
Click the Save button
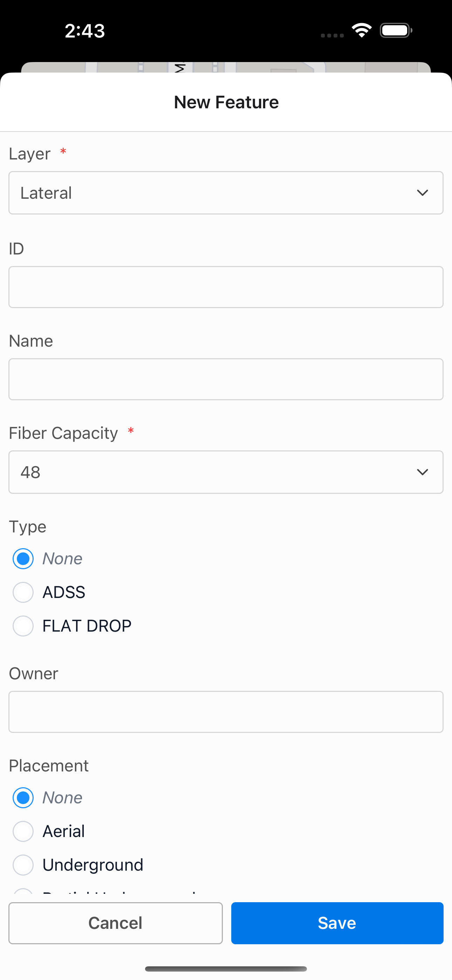pos(337,923)
